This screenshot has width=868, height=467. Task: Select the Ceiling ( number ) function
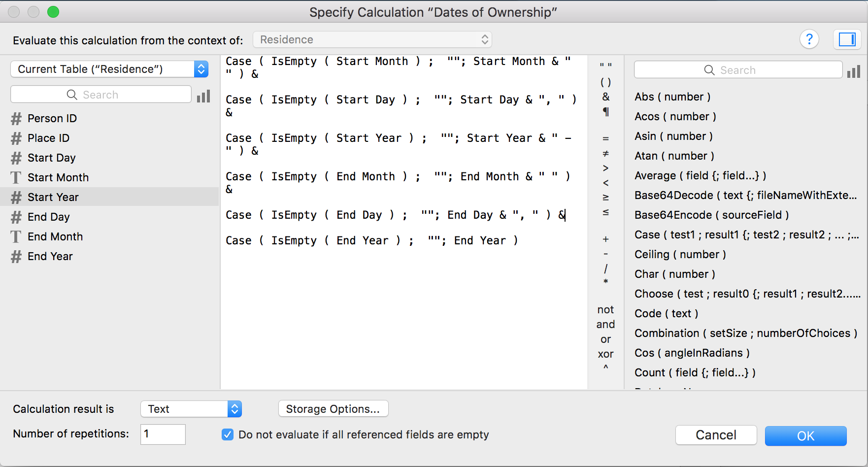[x=680, y=255]
